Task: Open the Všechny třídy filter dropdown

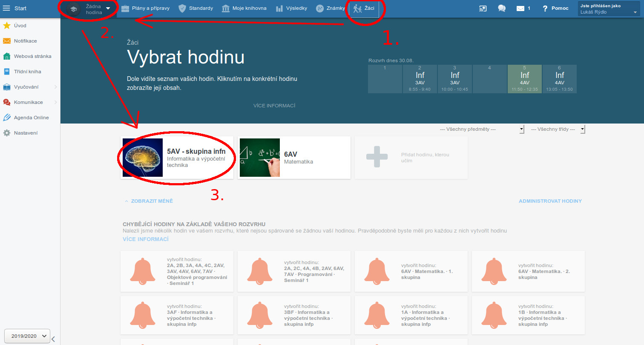Action: (558, 129)
